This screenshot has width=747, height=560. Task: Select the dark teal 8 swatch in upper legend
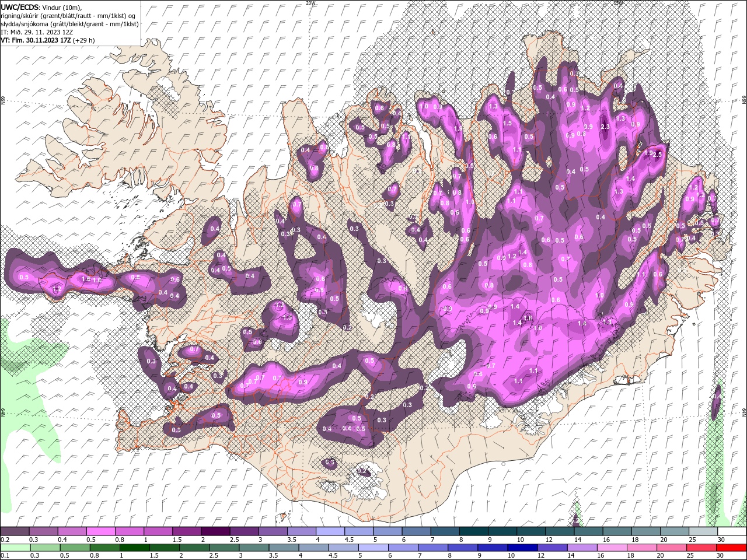[473, 531]
